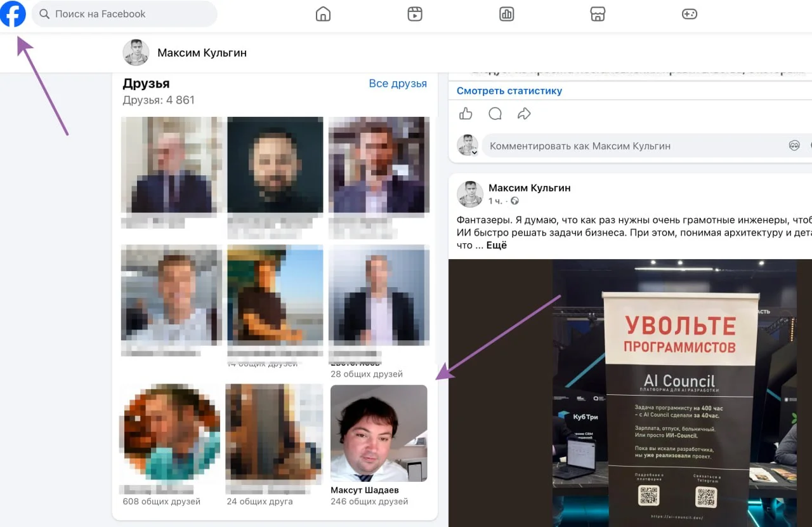Image resolution: width=812 pixels, height=527 pixels.
Task: Click the globe privacy icon on post
Action: 515,201
